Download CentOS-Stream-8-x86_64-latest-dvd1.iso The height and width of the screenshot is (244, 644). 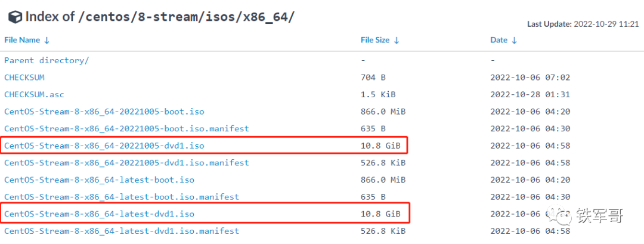pos(99,214)
